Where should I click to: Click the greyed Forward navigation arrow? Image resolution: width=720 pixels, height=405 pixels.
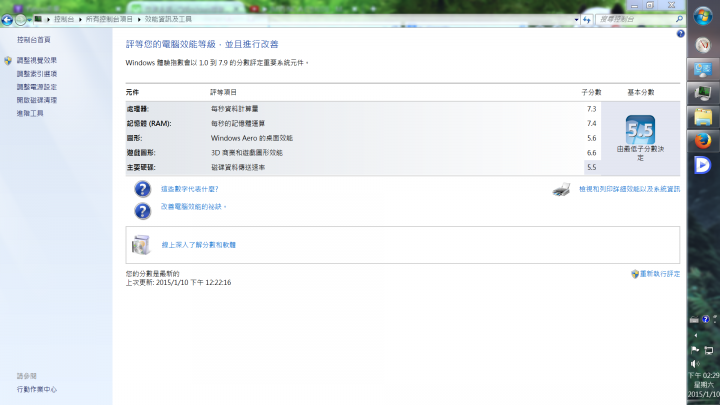[21, 20]
